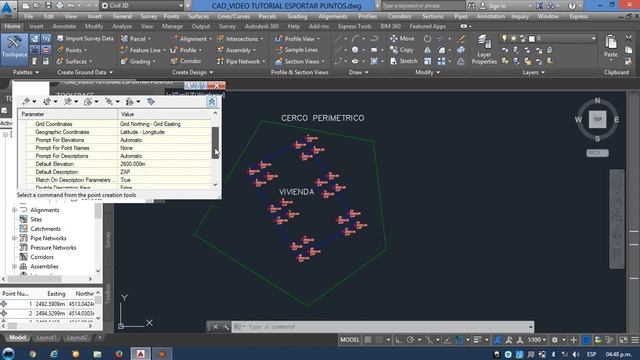Select the Move tool
Image resolution: width=640 pixels, height=360 pixels.
tap(402, 38)
